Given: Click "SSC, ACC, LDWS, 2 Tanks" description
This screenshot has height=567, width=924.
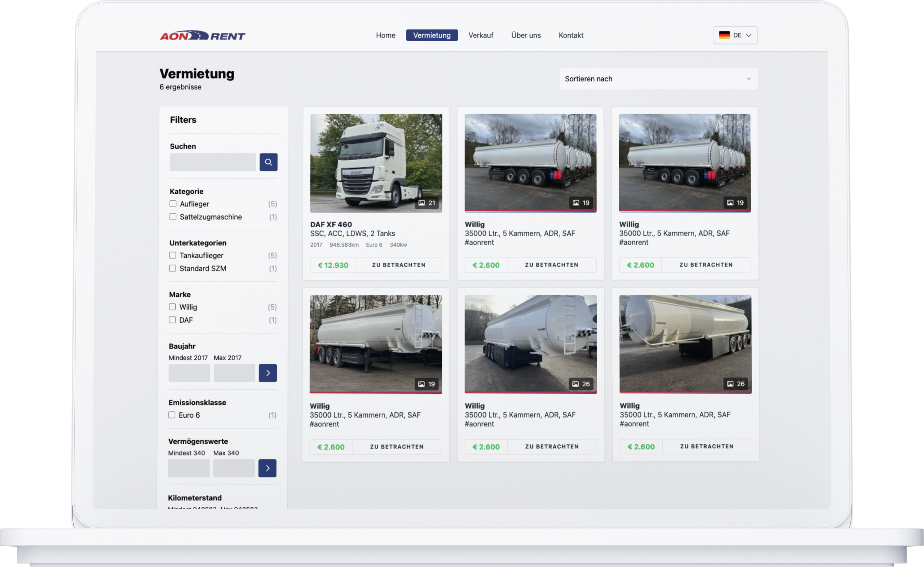Looking at the screenshot, I should click(x=353, y=234).
